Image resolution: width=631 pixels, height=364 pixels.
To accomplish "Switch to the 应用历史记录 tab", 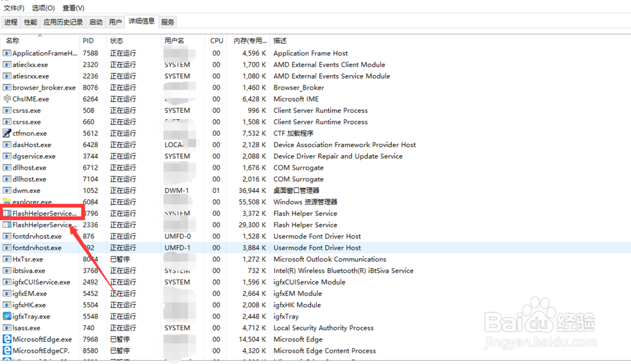I will [x=63, y=22].
